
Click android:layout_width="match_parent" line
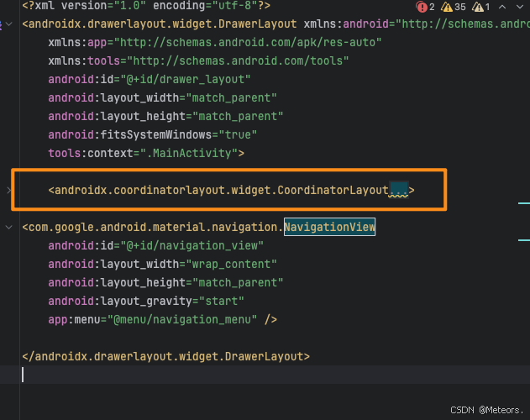(x=162, y=98)
